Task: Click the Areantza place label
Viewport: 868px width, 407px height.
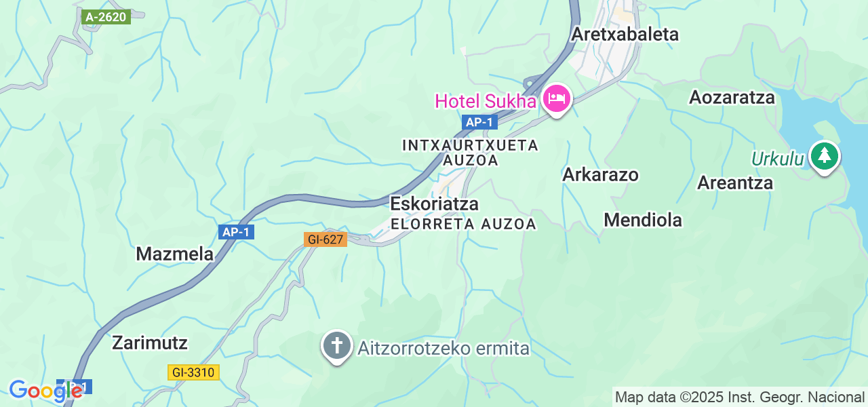Action: [x=736, y=183]
